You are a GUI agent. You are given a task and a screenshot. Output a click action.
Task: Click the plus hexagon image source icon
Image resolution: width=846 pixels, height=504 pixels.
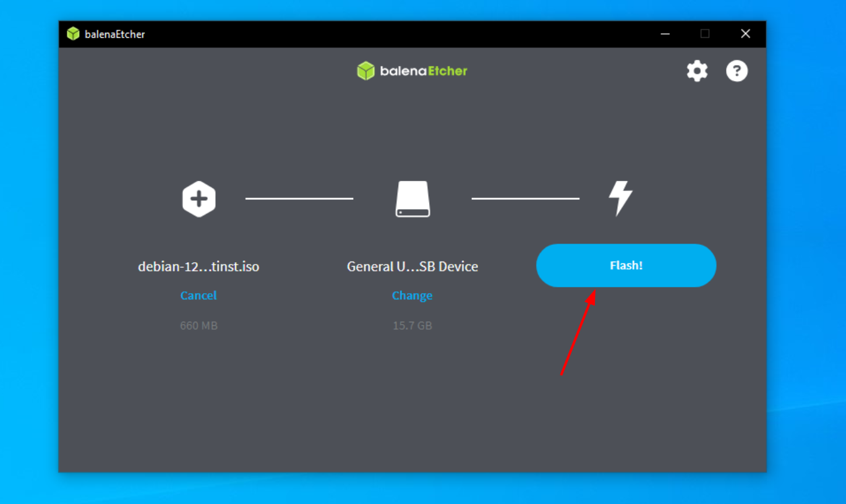[199, 199]
